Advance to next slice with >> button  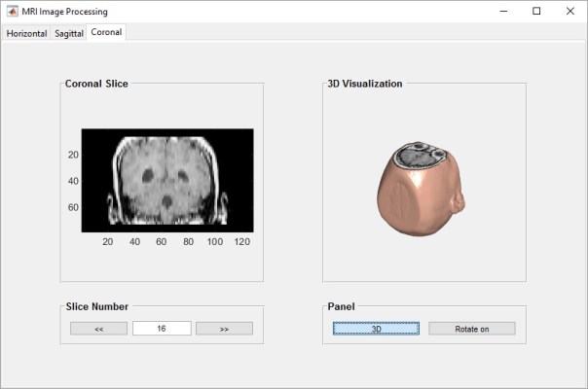(x=224, y=329)
